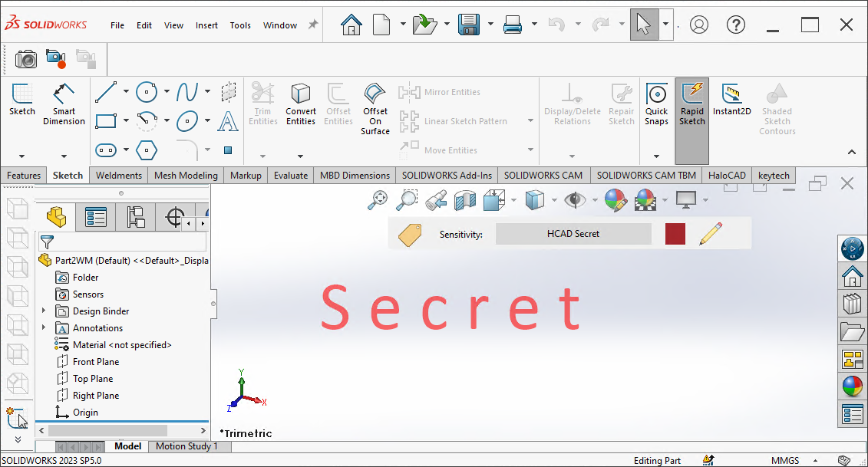
Task: Click the Zoom to Fit icon
Action: [377, 200]
